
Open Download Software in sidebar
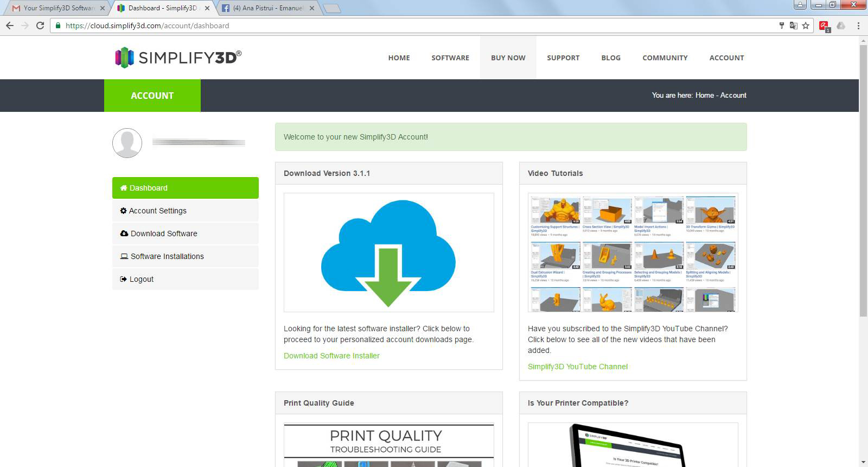pos(186,233)
